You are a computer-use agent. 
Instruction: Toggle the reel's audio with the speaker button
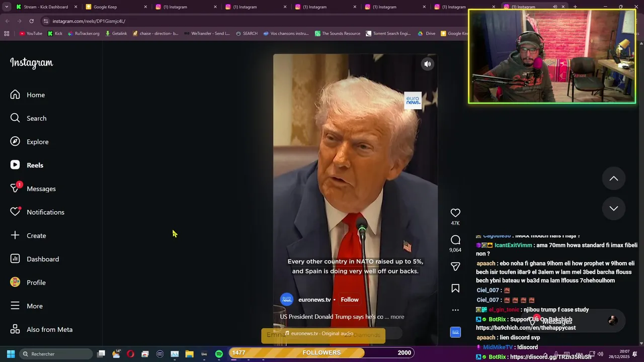(x=427, y=64)
